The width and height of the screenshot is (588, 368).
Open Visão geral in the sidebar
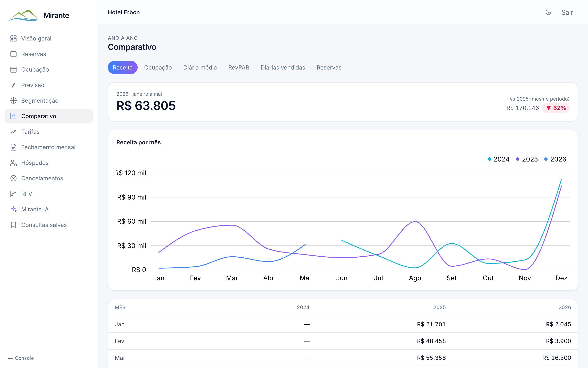49,38
